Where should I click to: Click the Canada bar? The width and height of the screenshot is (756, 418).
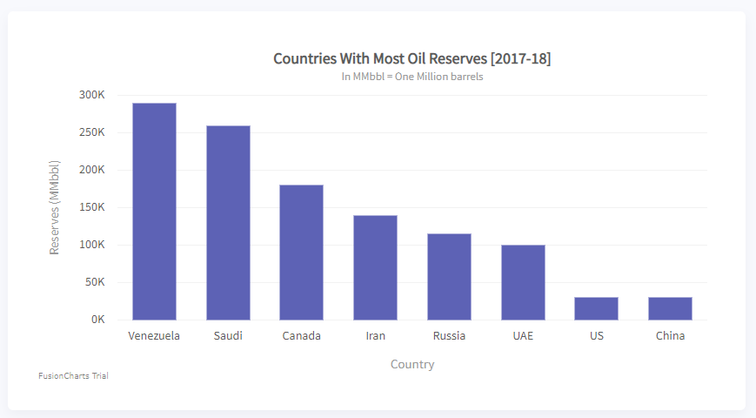click(x=301, y=252)
